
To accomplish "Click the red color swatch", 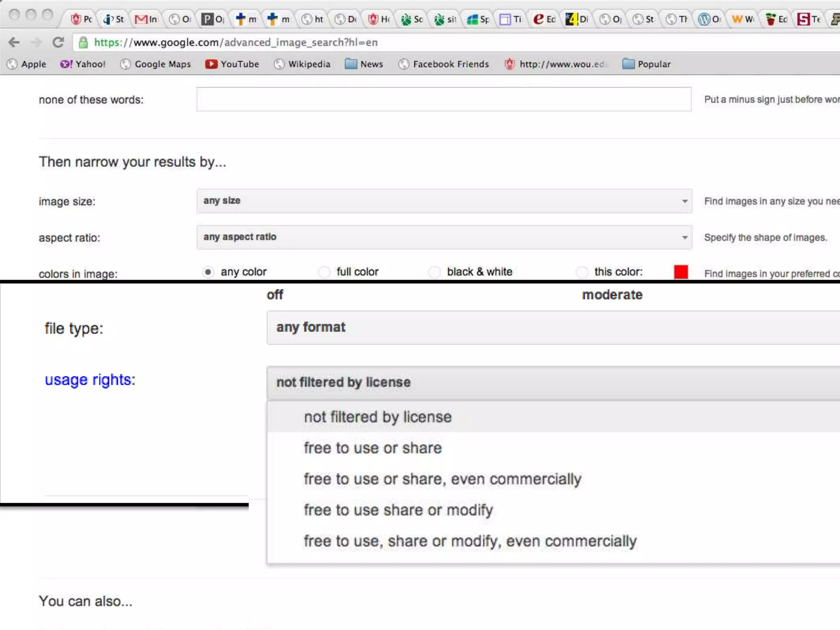I will pyautogui.click(x=680, y=272).
